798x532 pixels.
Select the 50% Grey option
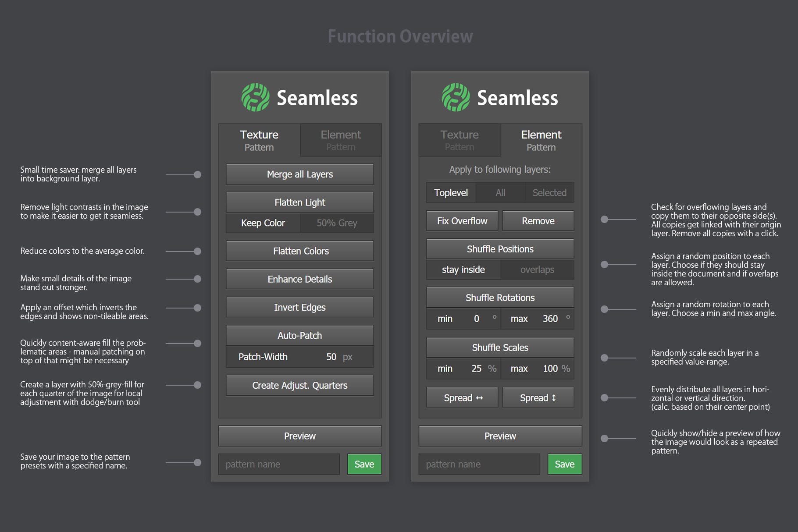coord(337,223)
